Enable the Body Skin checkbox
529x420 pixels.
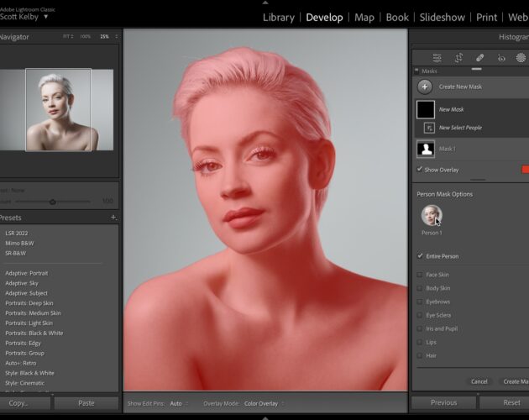point(419,288)
